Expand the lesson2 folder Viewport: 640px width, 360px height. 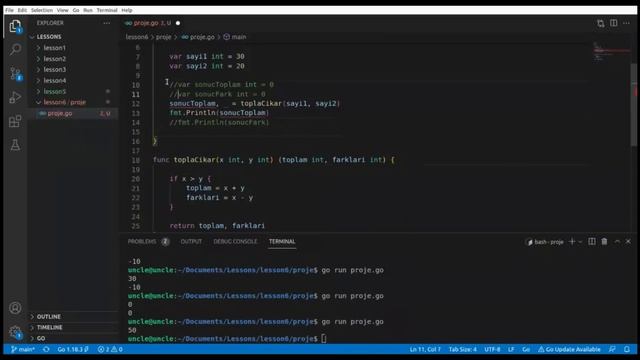tap(54, 59)
